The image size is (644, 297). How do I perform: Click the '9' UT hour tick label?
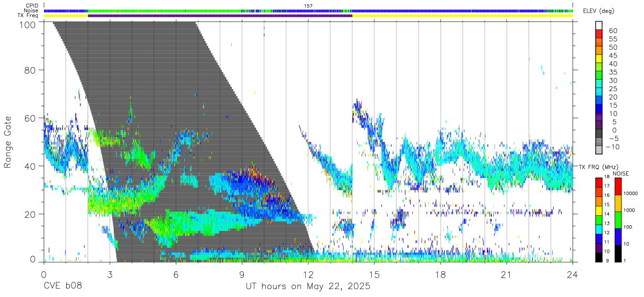242,274
